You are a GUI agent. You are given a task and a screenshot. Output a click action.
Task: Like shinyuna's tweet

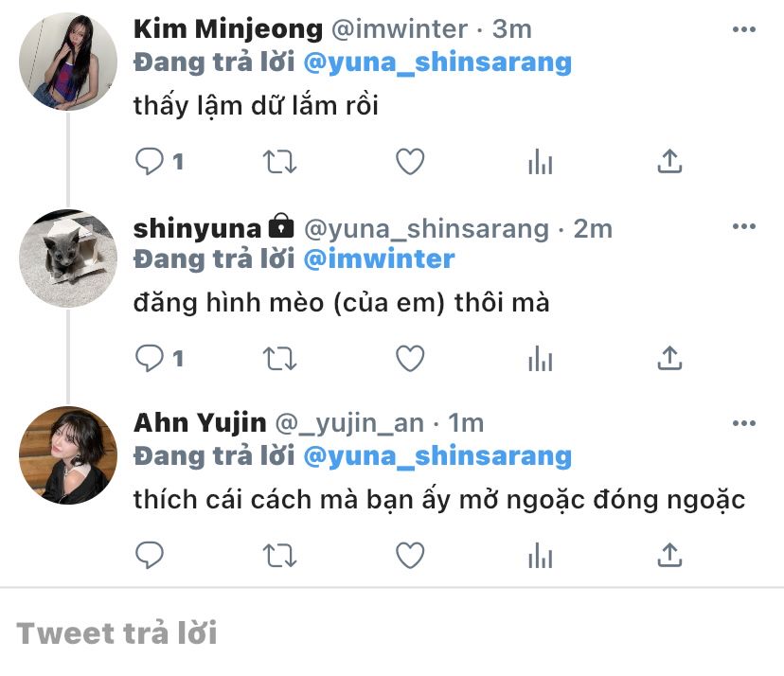pyautogui.click(x=409, y=358)
